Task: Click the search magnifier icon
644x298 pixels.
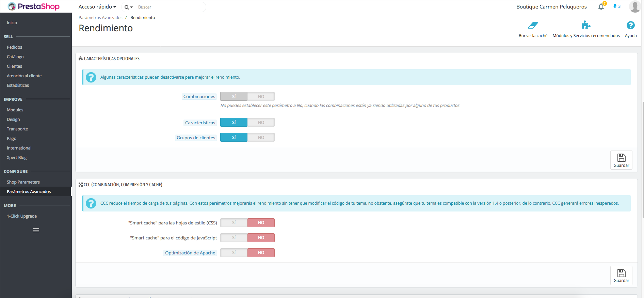Action: point(127,7)
